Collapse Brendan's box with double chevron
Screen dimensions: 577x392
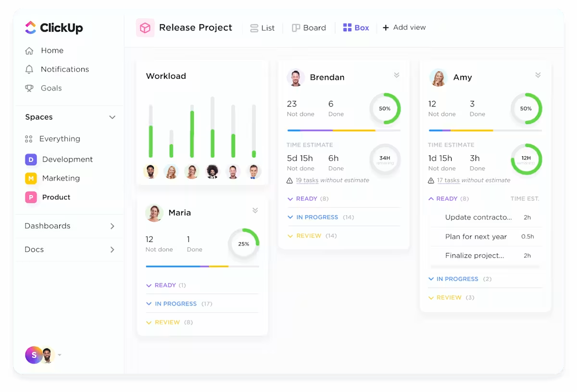pyautogui.click(x=397, y=75)
